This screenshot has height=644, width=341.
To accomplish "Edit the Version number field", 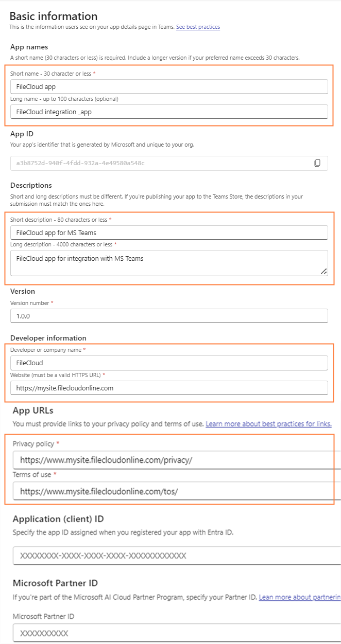I will (169, 316).
